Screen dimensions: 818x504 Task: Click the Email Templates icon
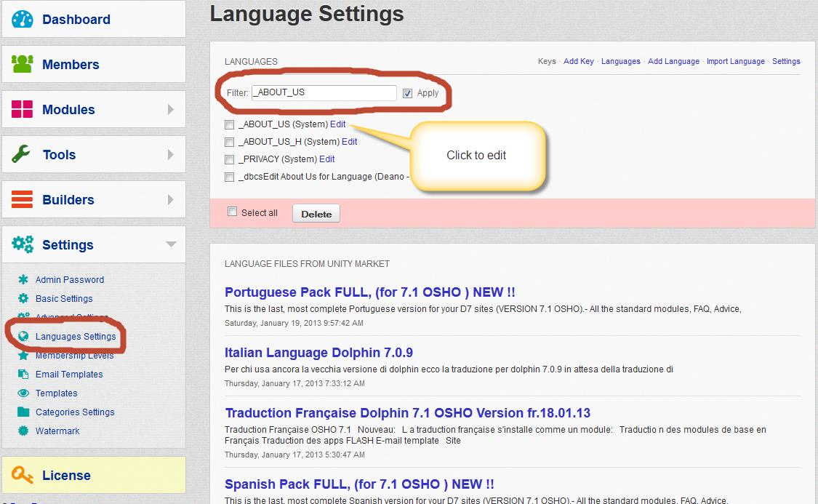click(23, 375)
